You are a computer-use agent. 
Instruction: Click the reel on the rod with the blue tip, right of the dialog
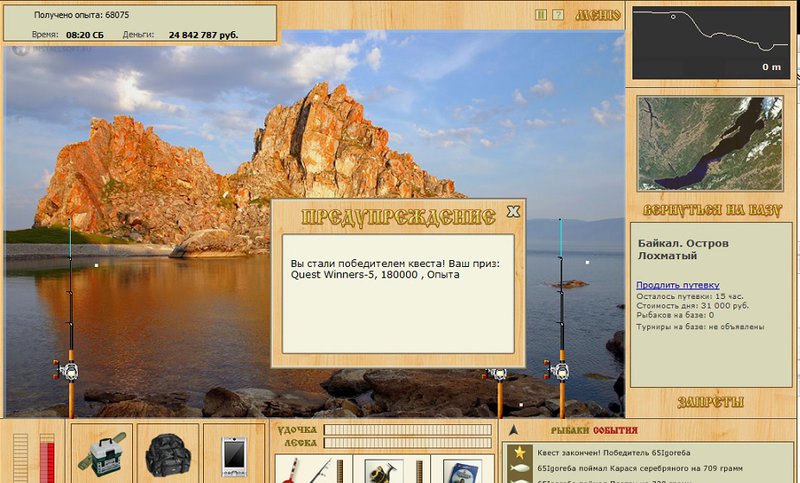click(558, 370)
